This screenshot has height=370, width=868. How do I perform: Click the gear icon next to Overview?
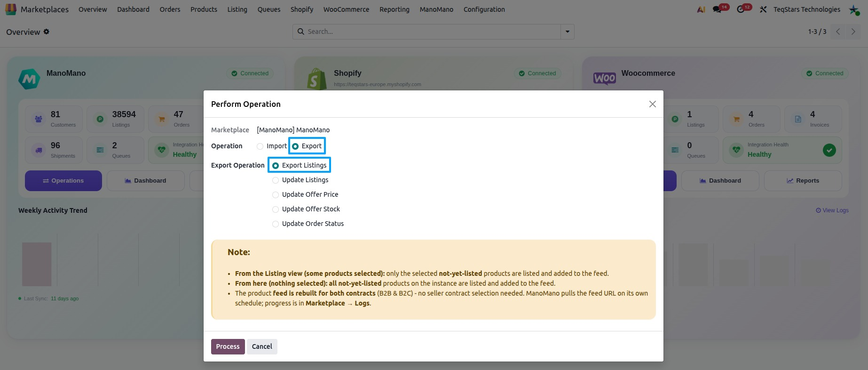tap(46, 32)
